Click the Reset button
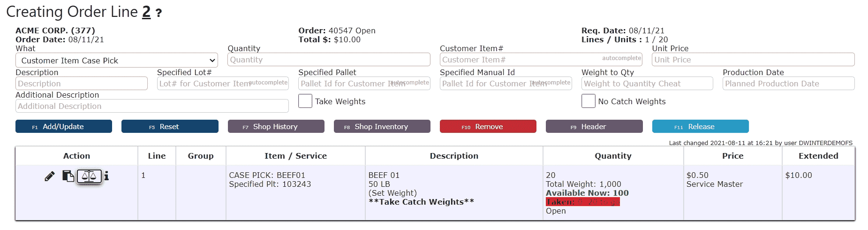868x230 pixels. pyautogui.click(x=170, y=126)
